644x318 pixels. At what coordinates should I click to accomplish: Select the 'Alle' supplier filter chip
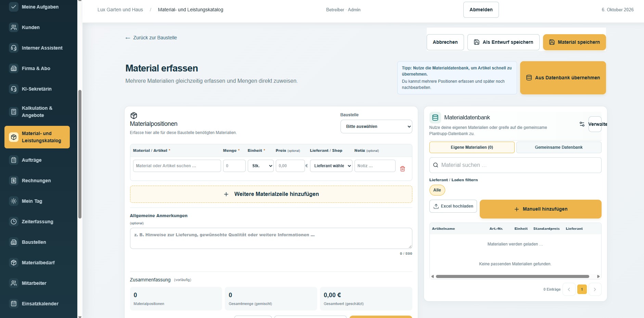437,190
